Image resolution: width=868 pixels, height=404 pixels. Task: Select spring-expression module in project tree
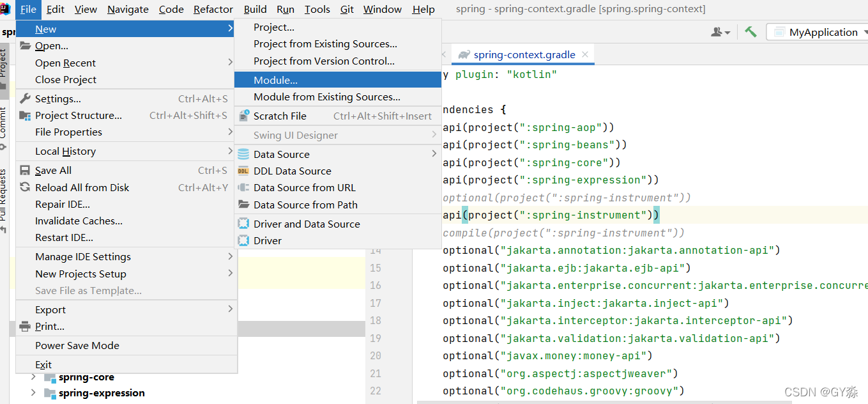(x=102, y=392)
